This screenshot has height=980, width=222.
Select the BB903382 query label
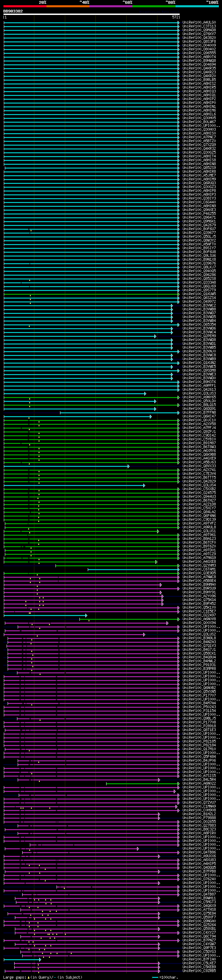tap(13, 11)
